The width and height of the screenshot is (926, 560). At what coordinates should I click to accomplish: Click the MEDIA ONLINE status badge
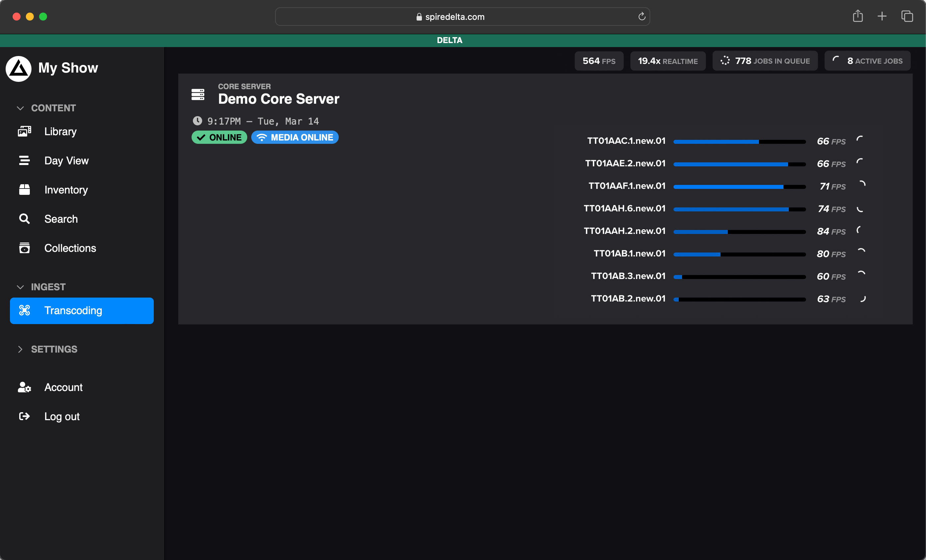click(x=295, y=137)
